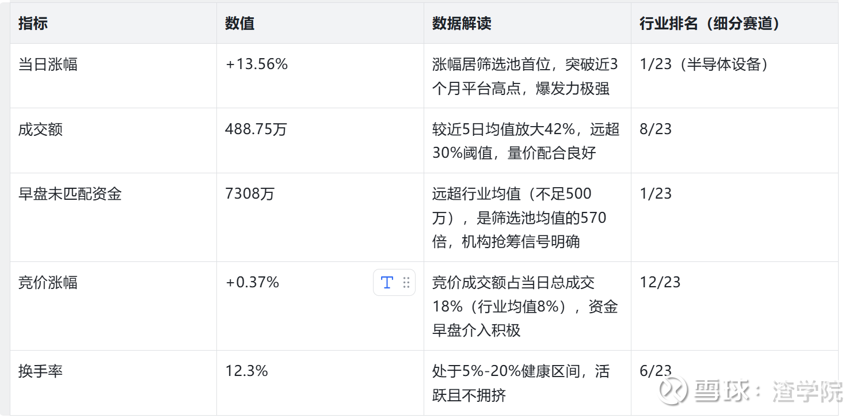This screenshot has width=868, height=418.
Task: Click the 换手率 row label cell
Action: pos(40,371)
